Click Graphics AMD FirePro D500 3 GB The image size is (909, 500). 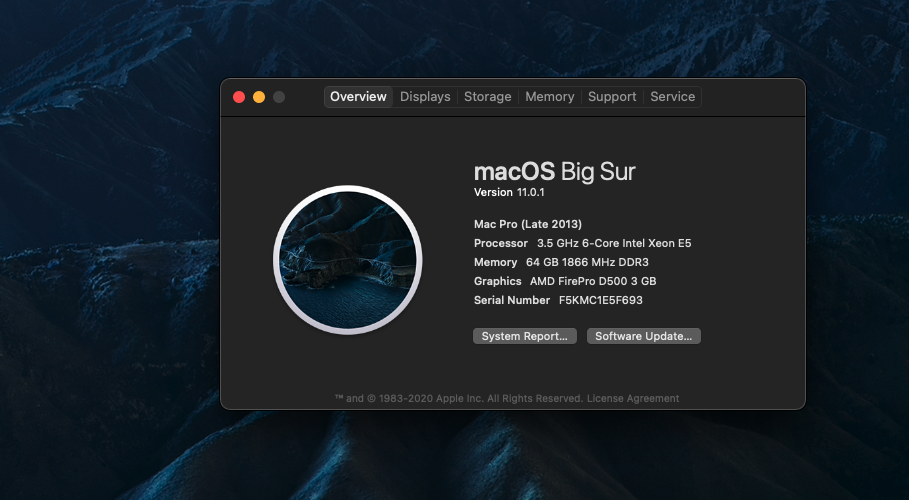[565, 281]
